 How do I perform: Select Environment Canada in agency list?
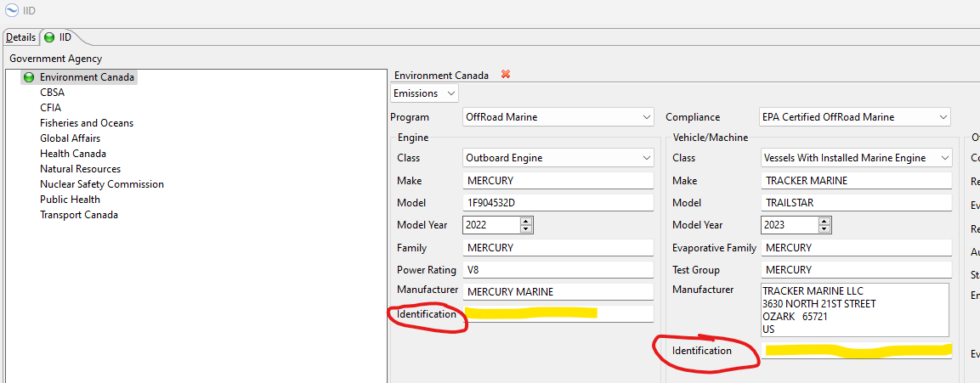[87, 77]
